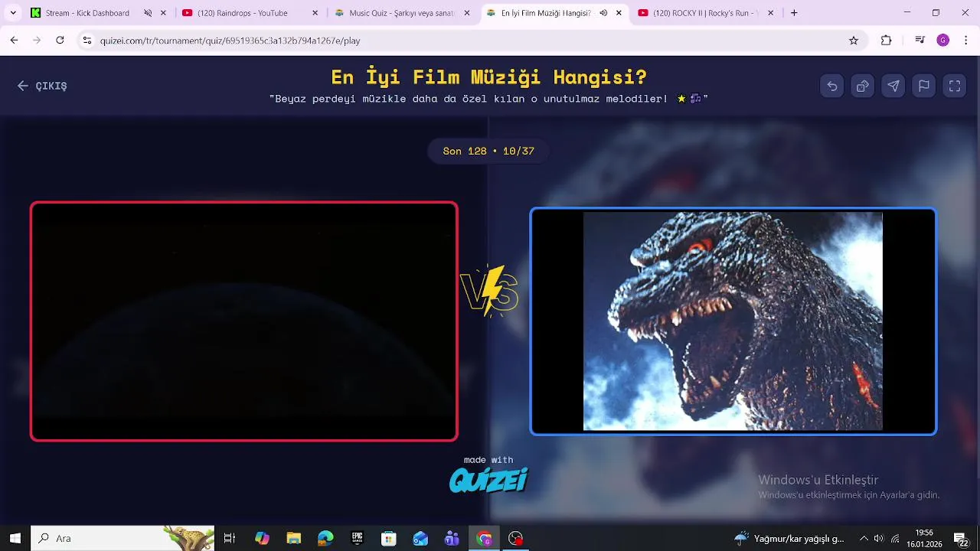This screenshot has width=980, height=551.
Task: Open a new browser tab
Action: 794,13
